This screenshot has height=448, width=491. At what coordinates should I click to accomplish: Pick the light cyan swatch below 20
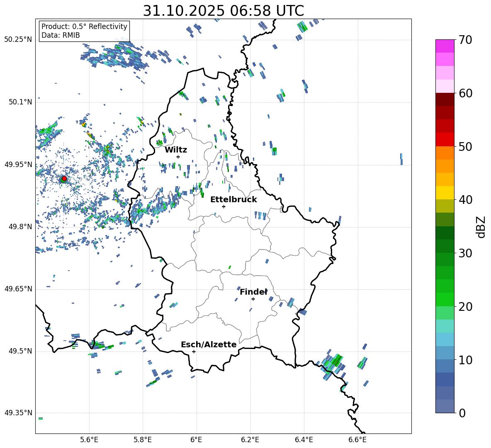point(445,326)
